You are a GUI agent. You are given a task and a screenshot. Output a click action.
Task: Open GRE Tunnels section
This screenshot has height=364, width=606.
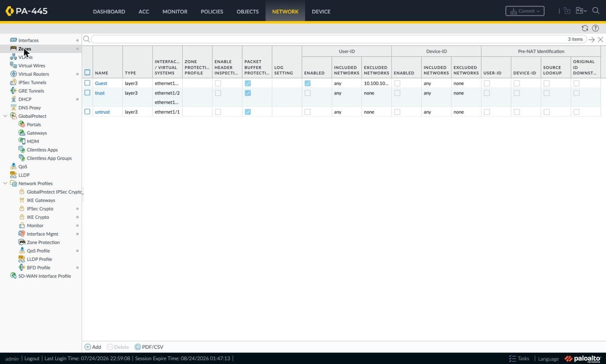click(31, 91)
